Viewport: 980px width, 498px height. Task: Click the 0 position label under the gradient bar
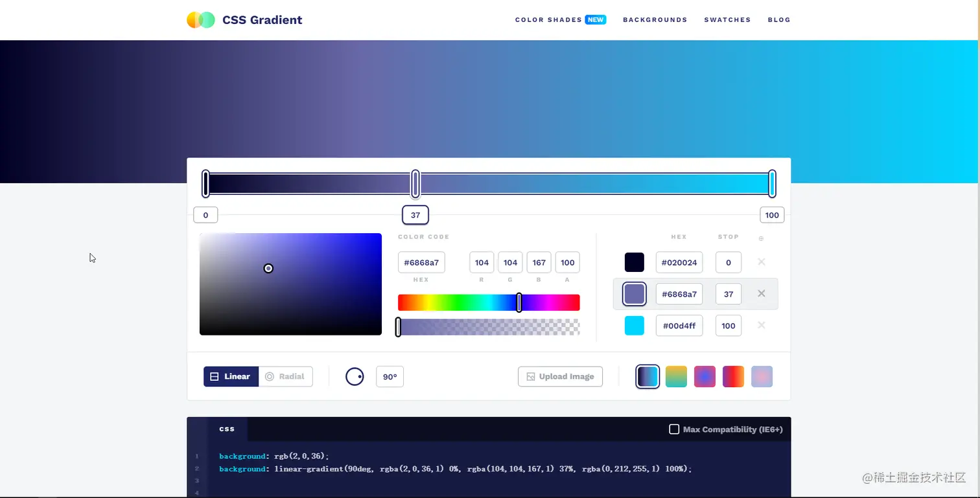tap(205, 215)
